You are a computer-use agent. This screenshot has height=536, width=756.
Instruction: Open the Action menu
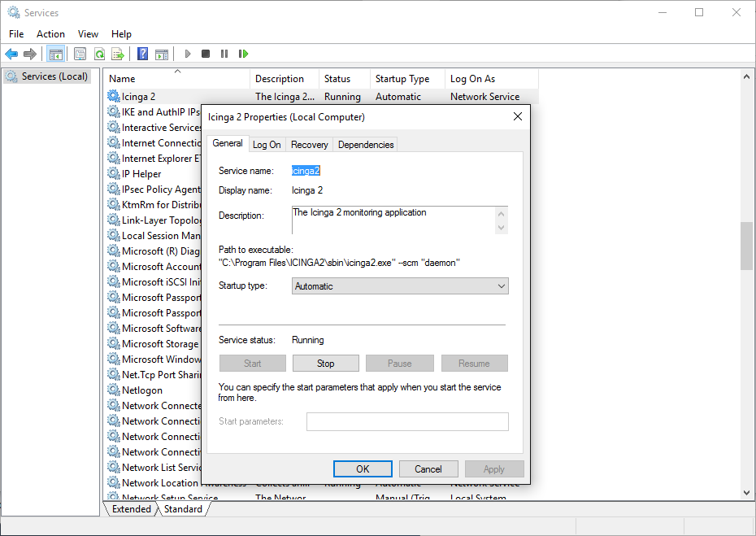(50, 34)
